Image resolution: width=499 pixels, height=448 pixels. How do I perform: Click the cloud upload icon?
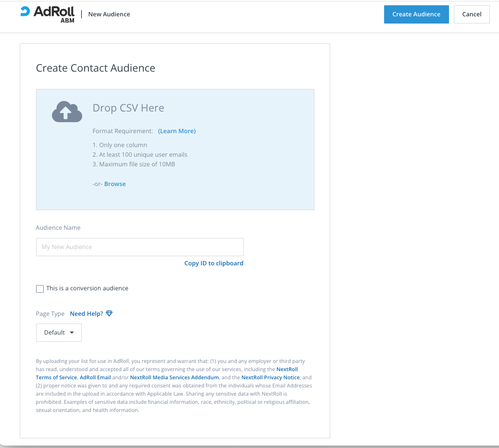(67, 111)
